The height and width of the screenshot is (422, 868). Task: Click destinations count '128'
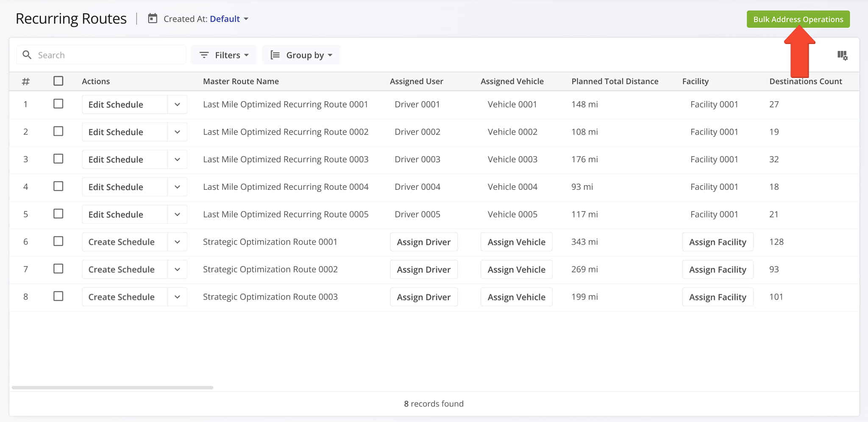[x=776, y=242]
